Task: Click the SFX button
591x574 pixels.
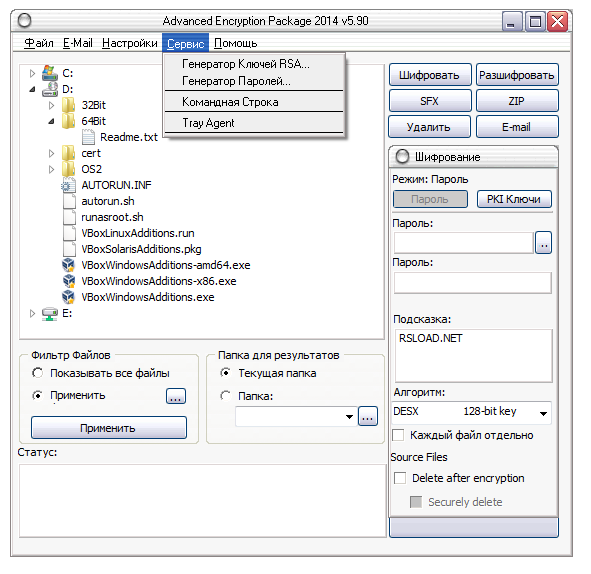Action: coord(430,101)
